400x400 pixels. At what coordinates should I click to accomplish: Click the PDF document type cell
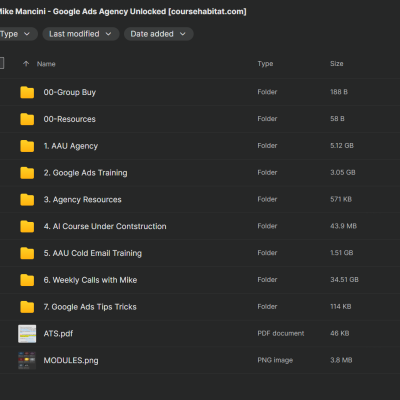pyautogui.click(x=281, y=333)
